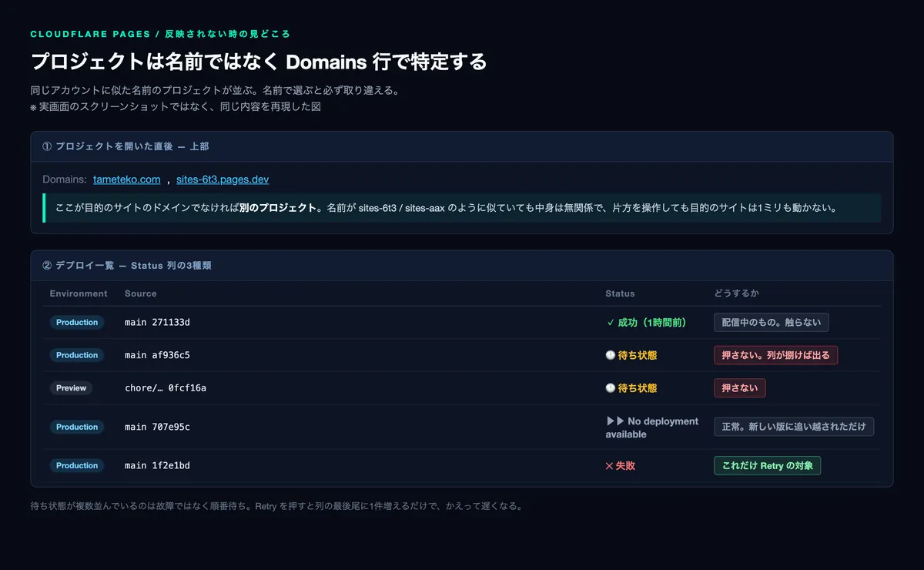The height and width of the screenshot is (570, 924).
Task: Select source text main af936c5
Action: click(x=157, y=355)
